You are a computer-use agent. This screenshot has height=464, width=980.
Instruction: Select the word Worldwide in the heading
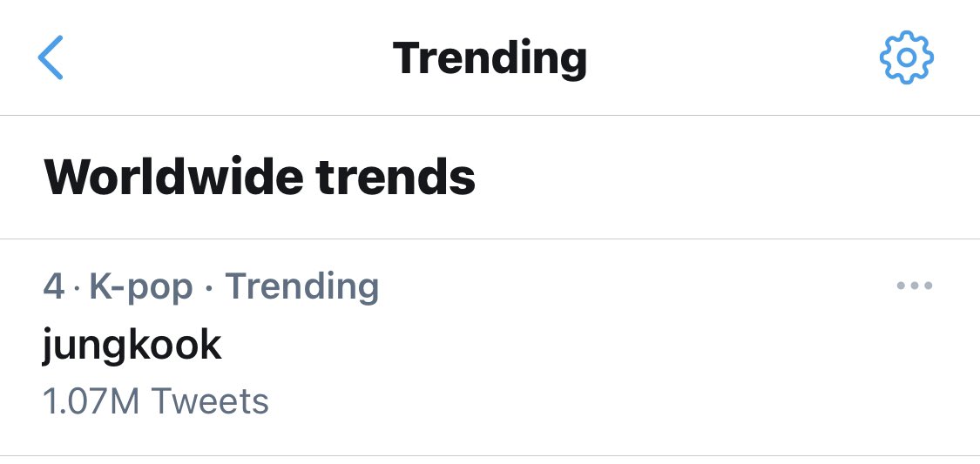[x=173, y=178]
